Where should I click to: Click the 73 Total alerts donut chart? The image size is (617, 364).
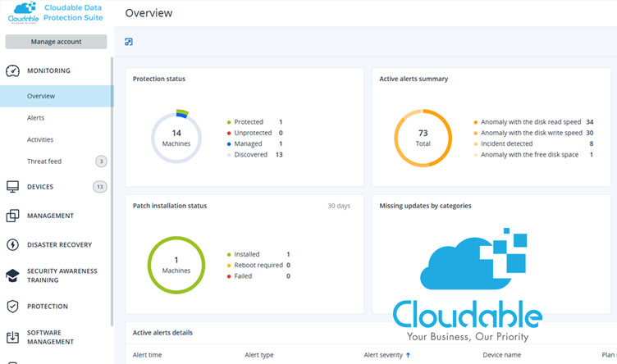click(x=423, y=138)
